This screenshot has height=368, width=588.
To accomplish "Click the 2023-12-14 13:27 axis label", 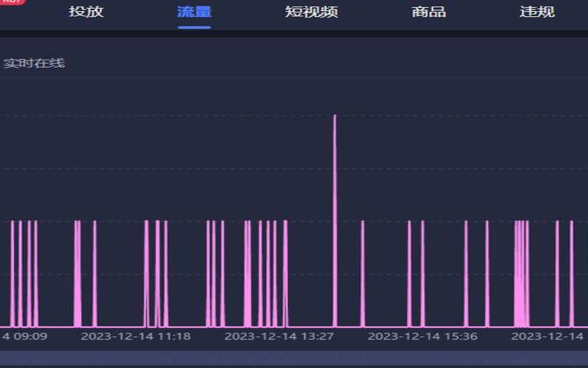I will click(279, 336).
